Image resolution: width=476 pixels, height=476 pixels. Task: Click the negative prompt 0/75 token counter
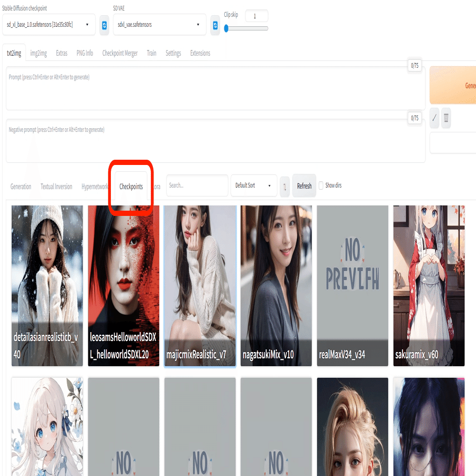(x=415, y=118)
